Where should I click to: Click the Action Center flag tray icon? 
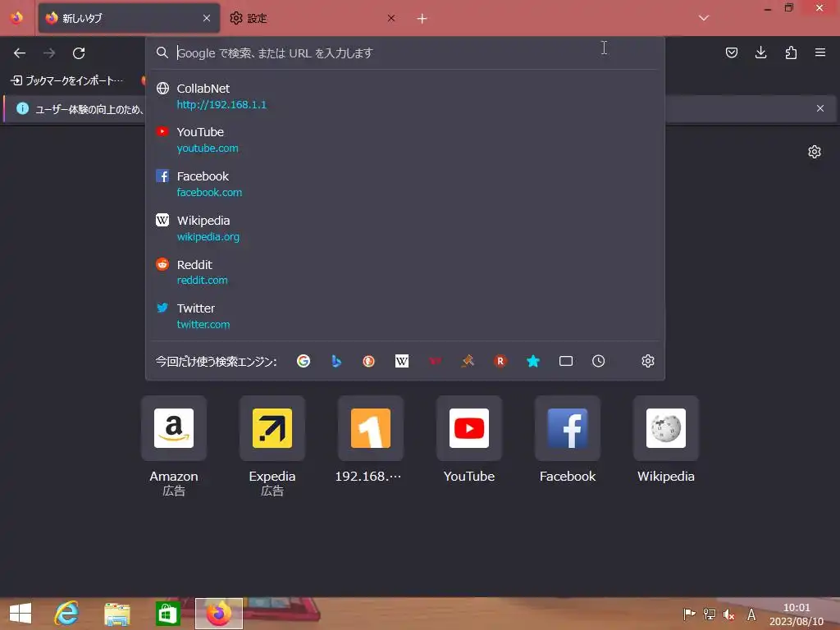[x=689, y=614]
